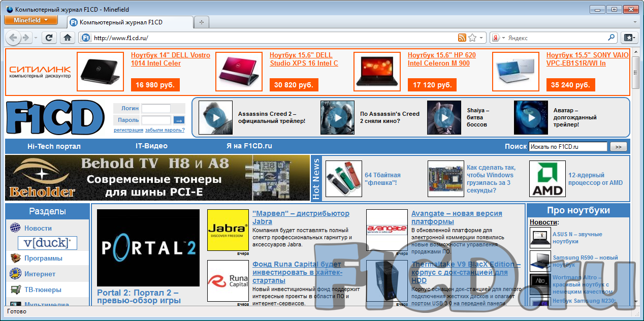The height and width of the screenshot is (321, 644).
Task: Play the По Assassin's Creed 2 сняли кино video
Action: point(337,117)
